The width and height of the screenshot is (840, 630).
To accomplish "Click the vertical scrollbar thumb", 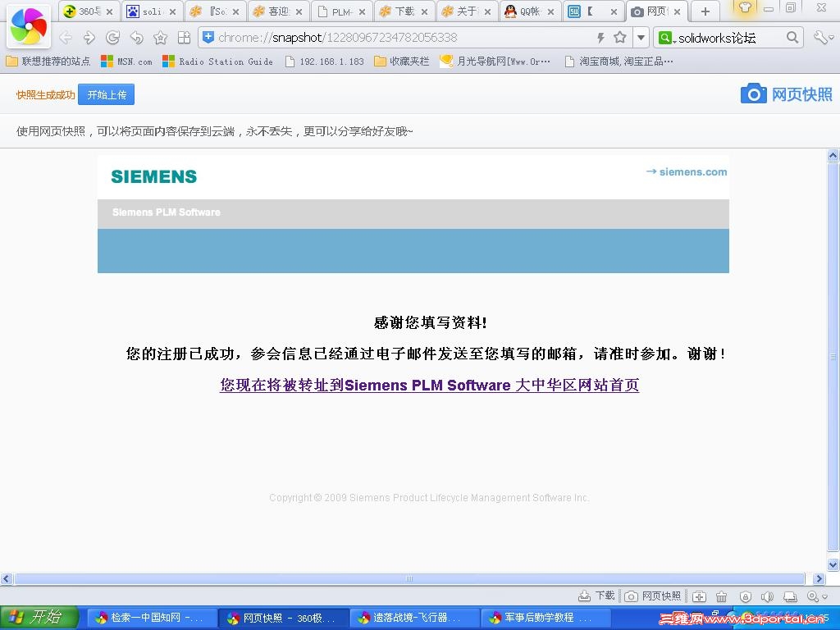I will point(833,357).
